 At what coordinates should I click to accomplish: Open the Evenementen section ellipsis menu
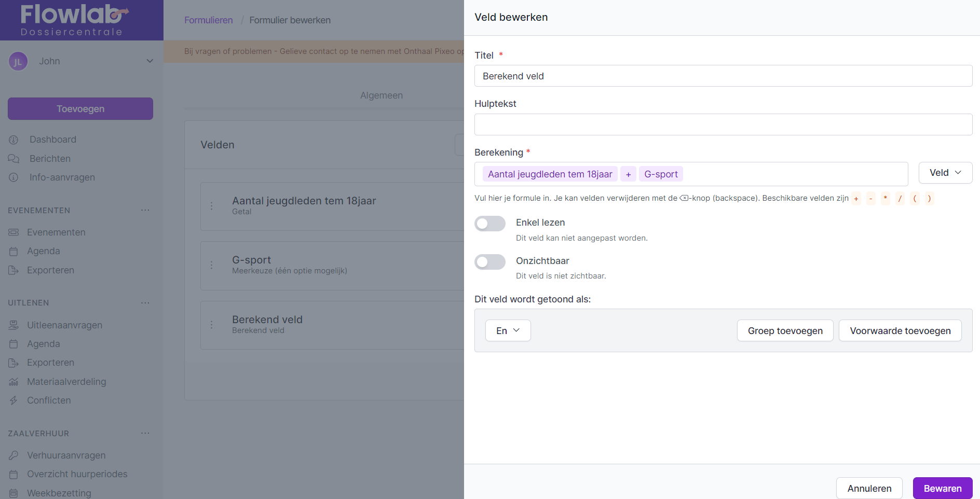click(x=145, y=210)
